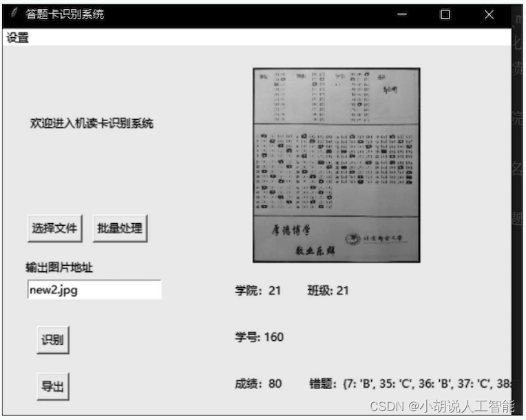Click the 学号: 160 result text
Screen dimensions: 526x420
pos(259,337)
